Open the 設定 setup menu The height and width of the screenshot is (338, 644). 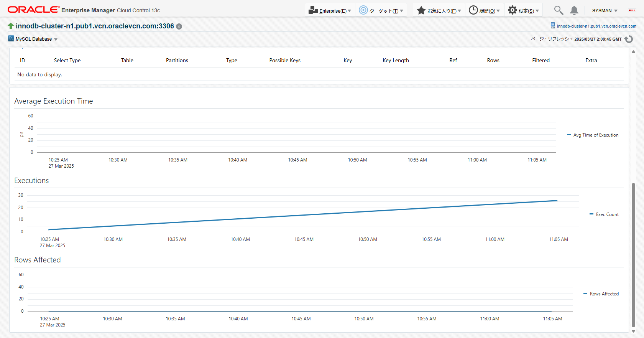523,10
